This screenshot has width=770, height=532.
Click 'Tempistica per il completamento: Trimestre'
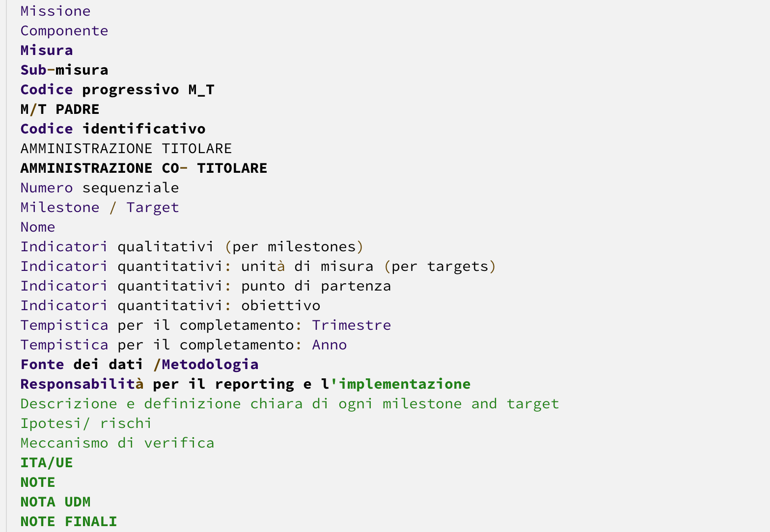[x=206, y=325]
